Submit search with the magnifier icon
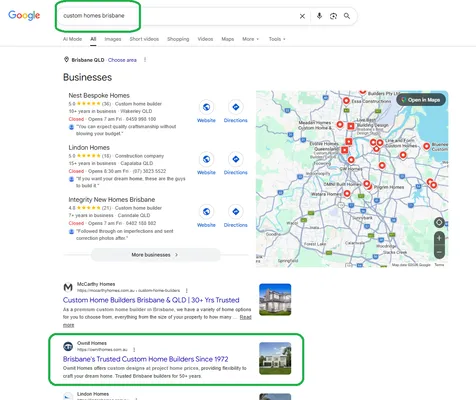476x400 pixels. pyautogui.click(x=347, y=16)
